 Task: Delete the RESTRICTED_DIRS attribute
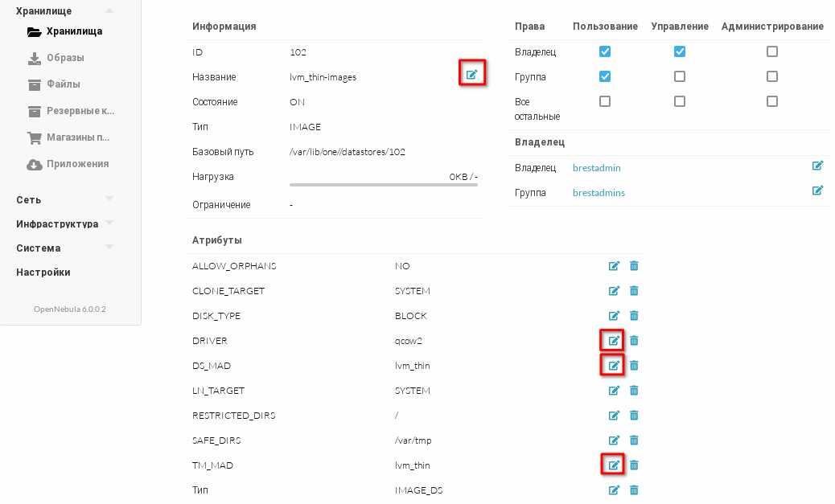pos(634,415)
